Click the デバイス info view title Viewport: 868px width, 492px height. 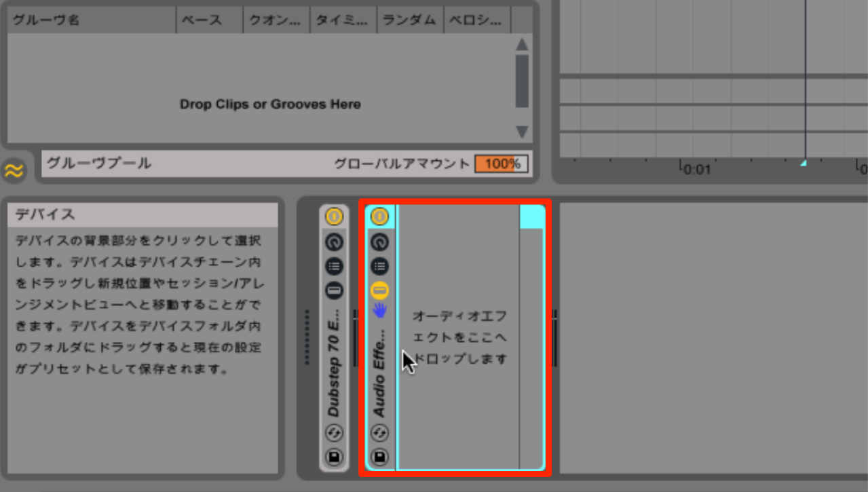coord(45,214)
